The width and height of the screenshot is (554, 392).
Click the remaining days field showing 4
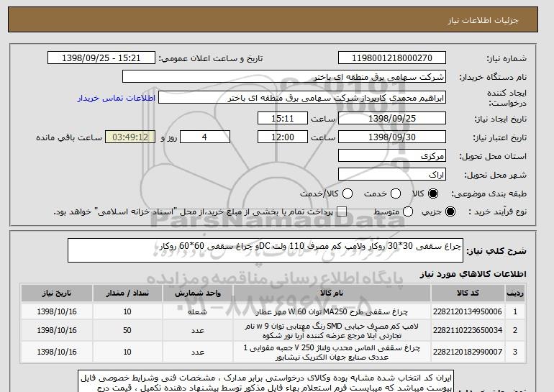coord(205,137)
